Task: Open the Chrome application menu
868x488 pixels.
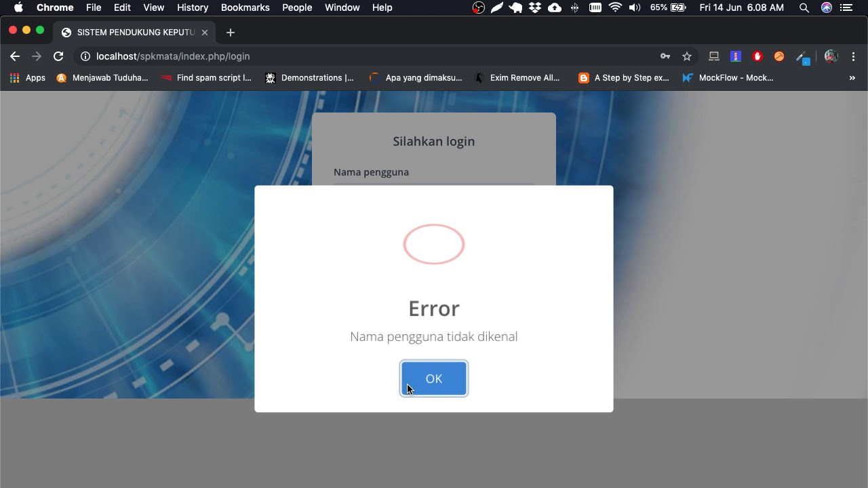Action: coord(55,7)
